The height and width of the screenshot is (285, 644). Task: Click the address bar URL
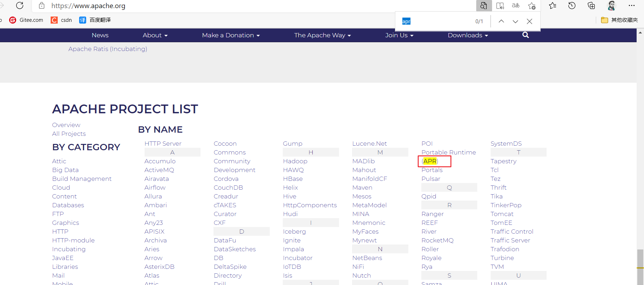pos(88,6)
